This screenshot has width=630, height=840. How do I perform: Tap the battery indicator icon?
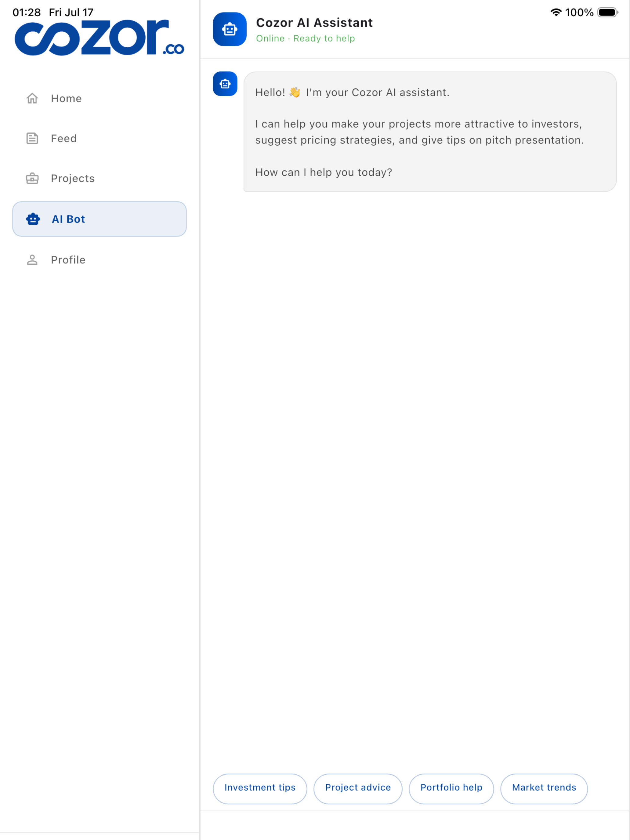[608, 13]
